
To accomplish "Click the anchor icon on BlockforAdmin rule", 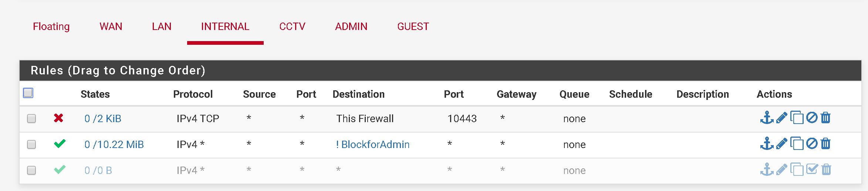I will (767, 143).
